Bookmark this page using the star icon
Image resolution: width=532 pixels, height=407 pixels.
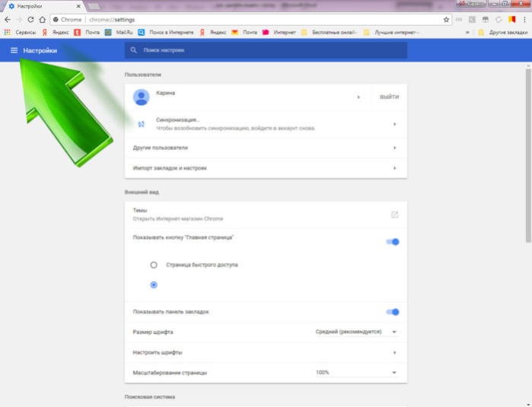446,20
